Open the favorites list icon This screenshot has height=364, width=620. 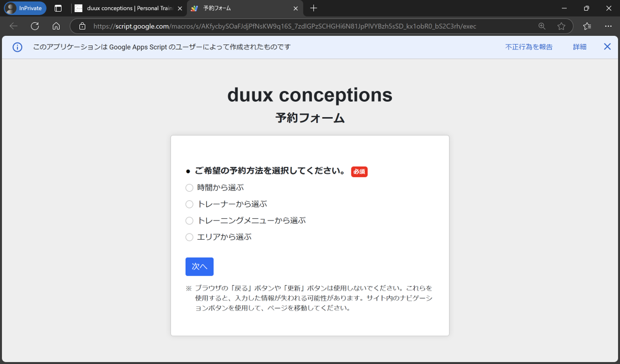(587, 26)
